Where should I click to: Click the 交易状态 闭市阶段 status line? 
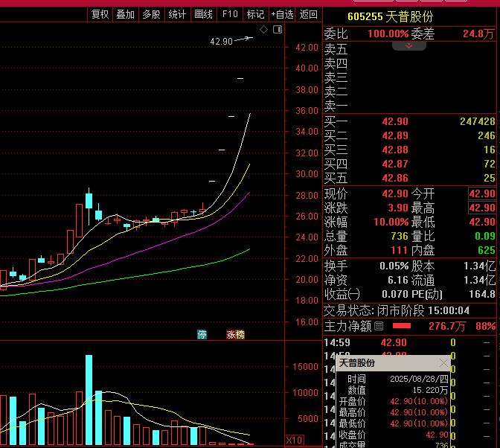tap(397, 310)
